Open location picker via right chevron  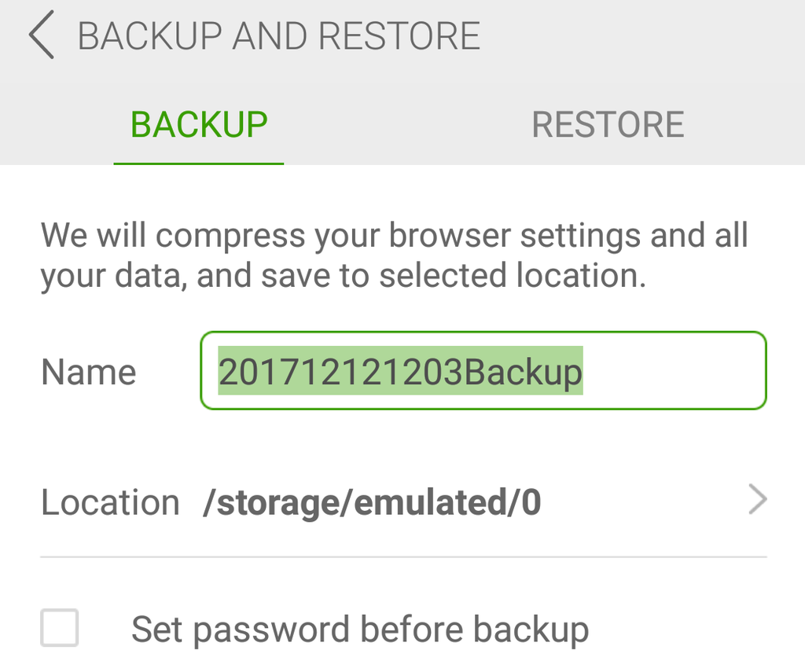point(757,500)
